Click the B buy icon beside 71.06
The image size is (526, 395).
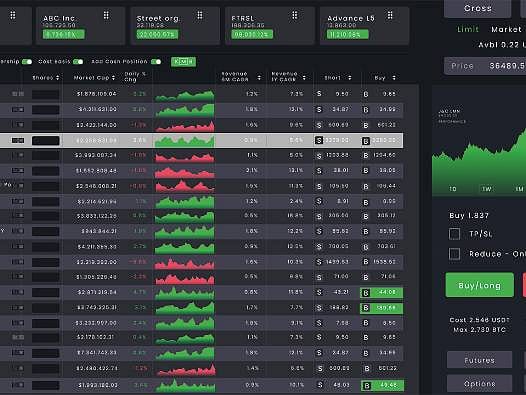click(366, 277)
